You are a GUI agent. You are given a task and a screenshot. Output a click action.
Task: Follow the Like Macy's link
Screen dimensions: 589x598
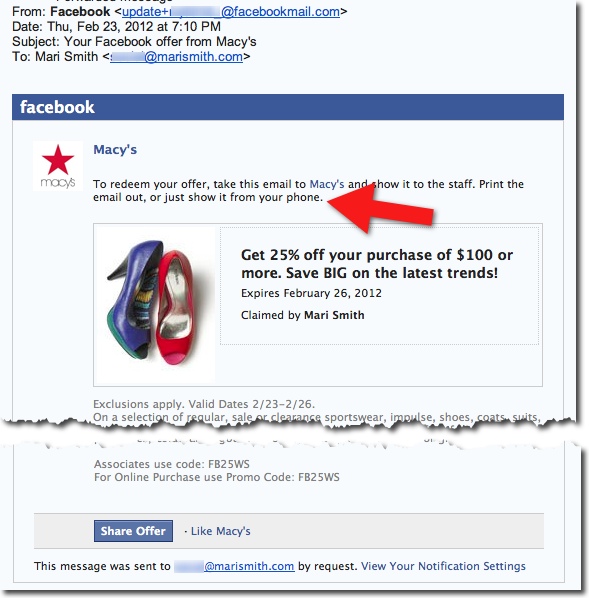220,531
